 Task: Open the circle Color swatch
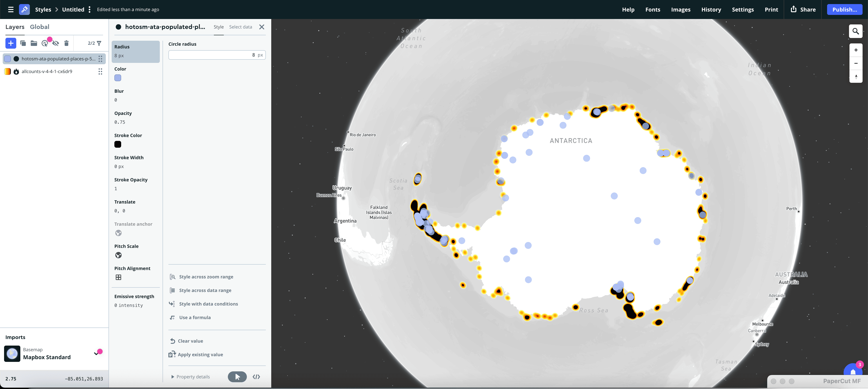tap(118, 78)
